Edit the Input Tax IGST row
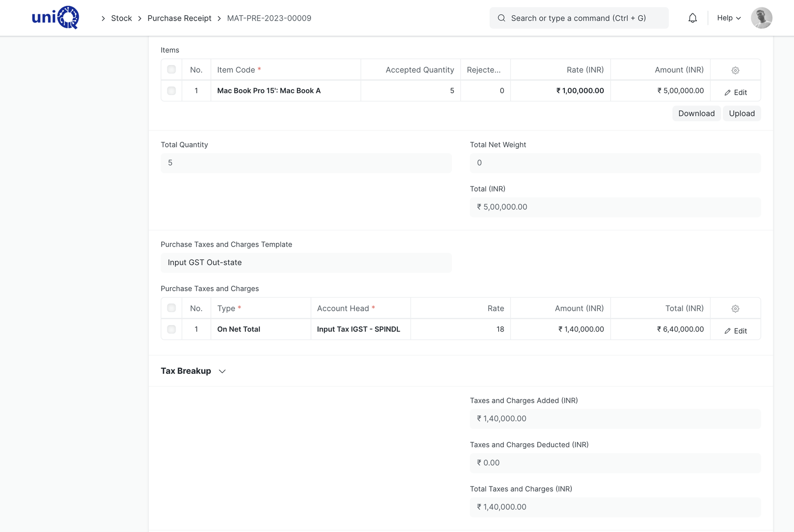This screenshot has width=794, height=532. tap(735, 331)
